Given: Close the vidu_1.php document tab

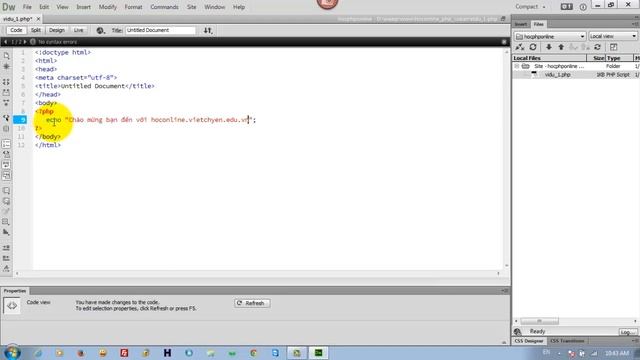Looking at the screenshot, I should tap(38, 19).
